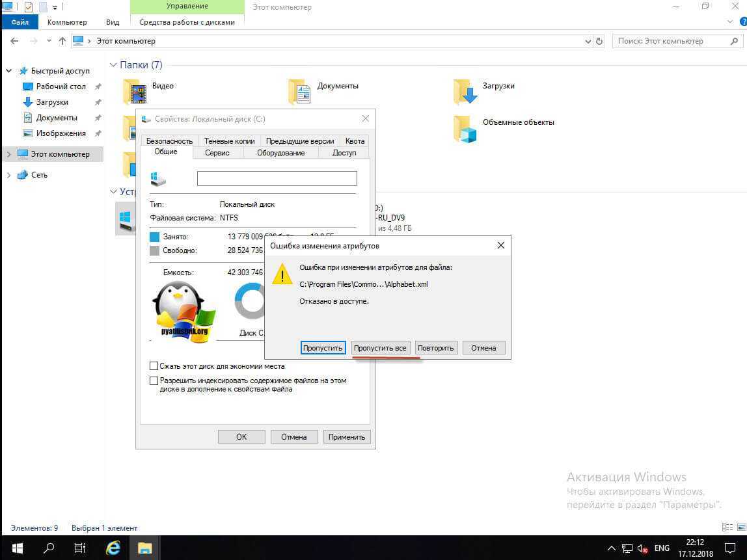Collapse the Папки (7) group
Viewport: 747px width, 560px height.
click(113, 65)
